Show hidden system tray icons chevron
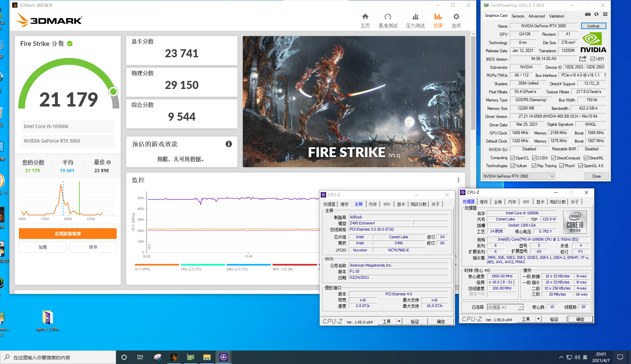 point(561,357)
